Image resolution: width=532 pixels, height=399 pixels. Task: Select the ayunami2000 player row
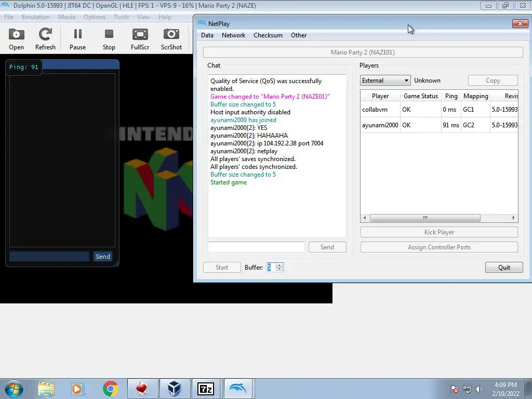439,125
